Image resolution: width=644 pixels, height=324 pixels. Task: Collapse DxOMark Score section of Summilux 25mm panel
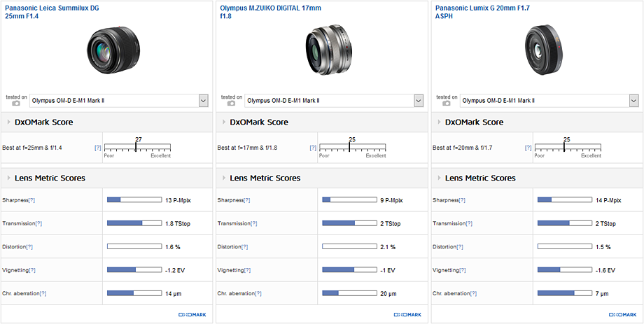pyautogui.click(x=9, y=122)
